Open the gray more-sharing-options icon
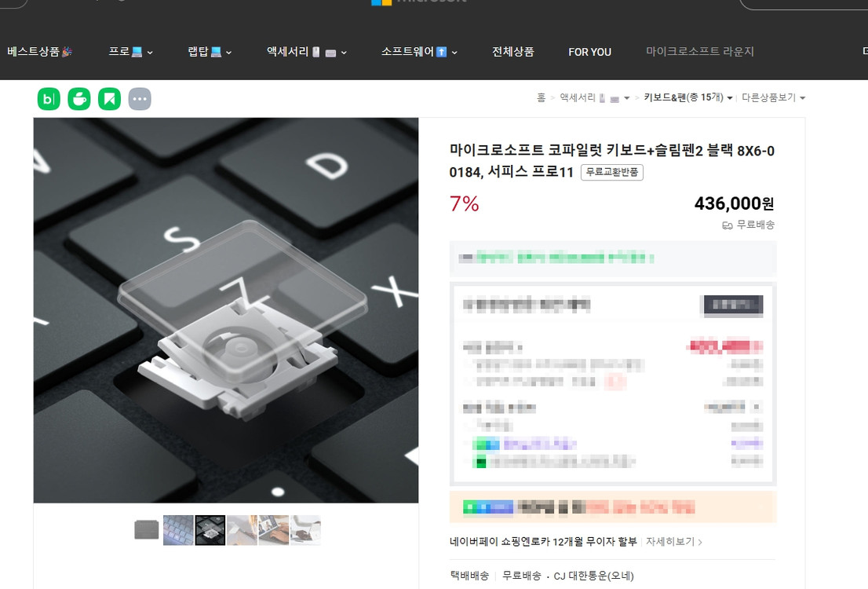868x589 pixels. 140,98
